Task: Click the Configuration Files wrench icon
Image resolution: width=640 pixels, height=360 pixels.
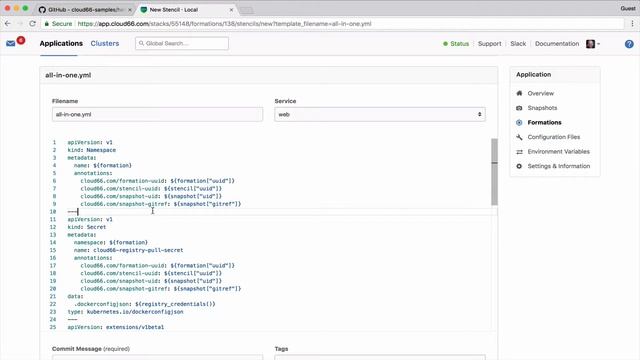Action: [519, 137]
